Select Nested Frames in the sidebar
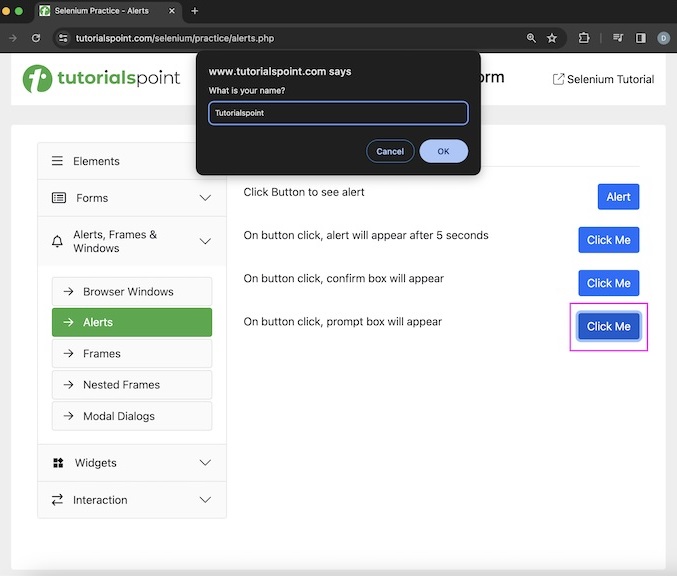Screen dimensions: 677x576 (131, 385)
